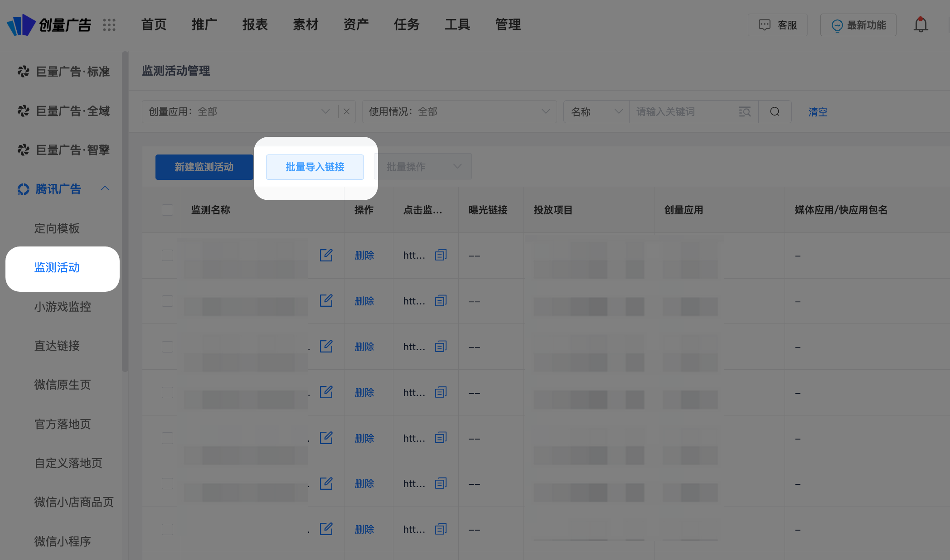Click the 清空 link

[x=818, y=112]
